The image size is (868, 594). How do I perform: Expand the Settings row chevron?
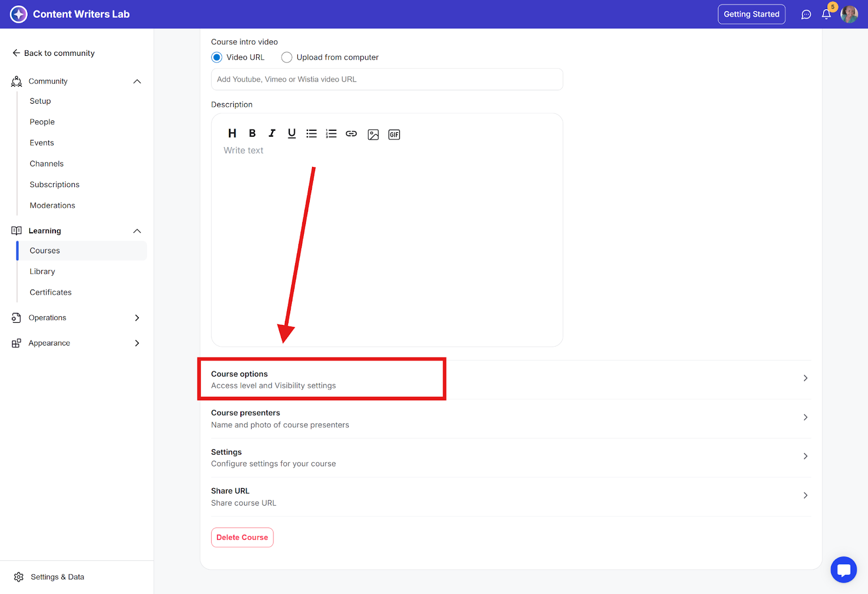806,456
